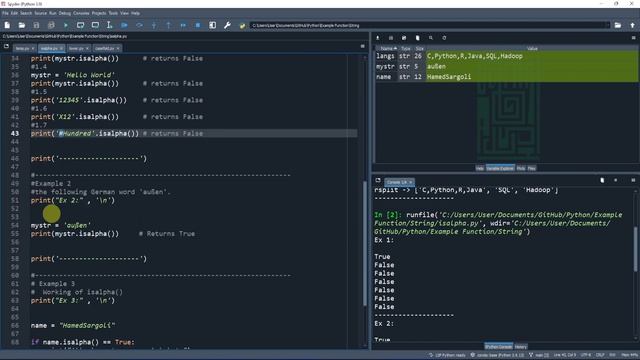Switch to the Files pane tab
Image resolution: width=640 pixels, height=360 pixels.
(x=531, y=168)
